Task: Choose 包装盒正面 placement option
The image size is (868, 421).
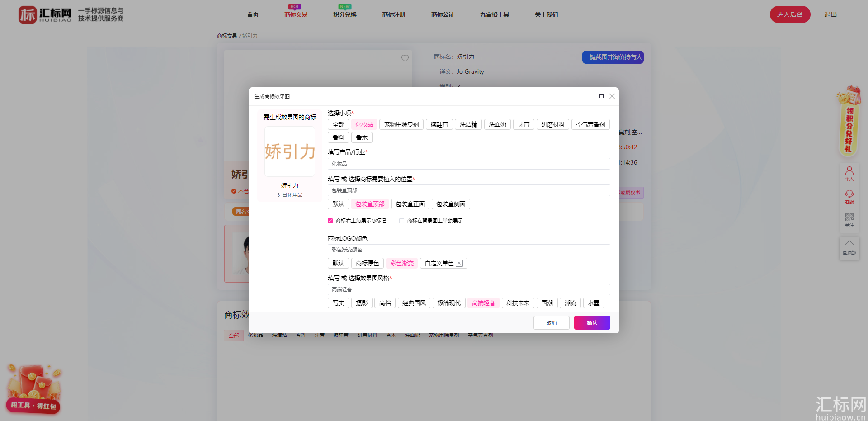Action: [x=410, y=204]
